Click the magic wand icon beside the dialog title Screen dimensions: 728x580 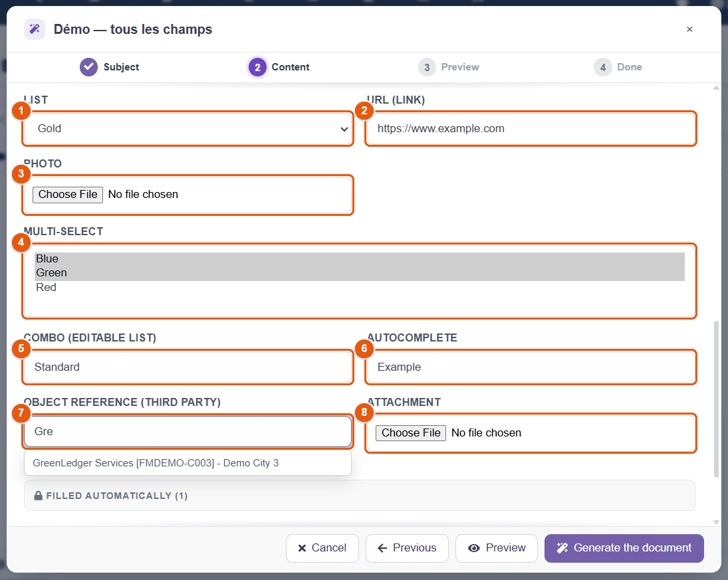(x=35, y=29)
